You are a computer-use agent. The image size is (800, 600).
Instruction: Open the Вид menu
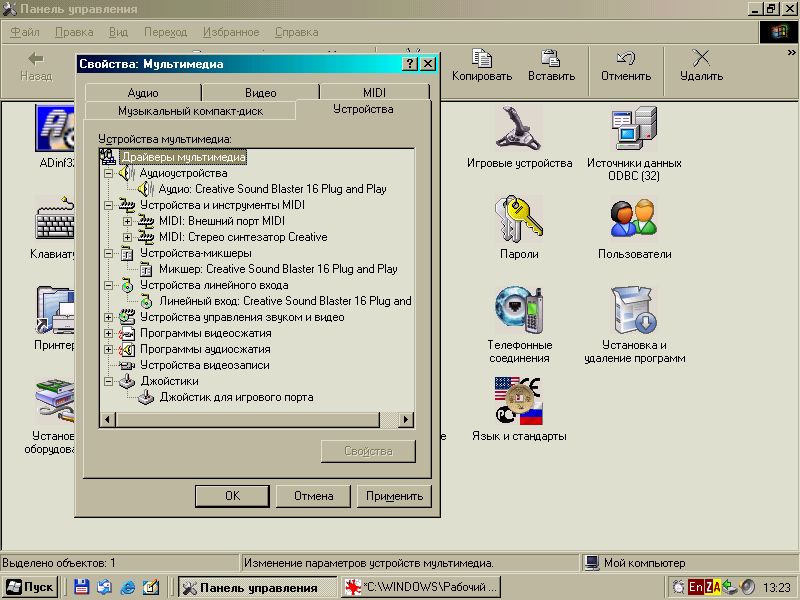pyautogui.click(x=118, y=32)
